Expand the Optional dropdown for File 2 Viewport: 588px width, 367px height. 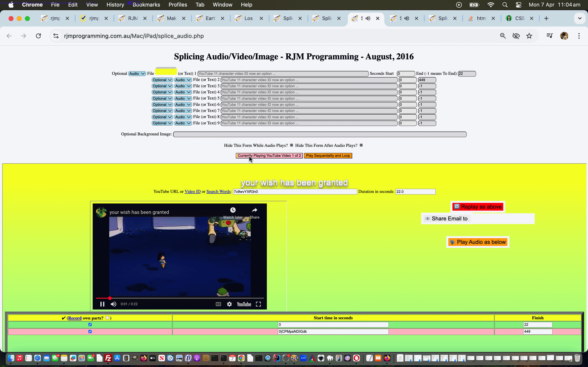(162, 80)
